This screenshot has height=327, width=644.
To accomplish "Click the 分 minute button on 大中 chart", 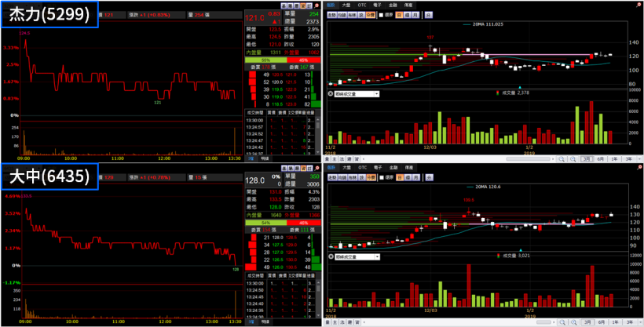I will pos(428,177).
